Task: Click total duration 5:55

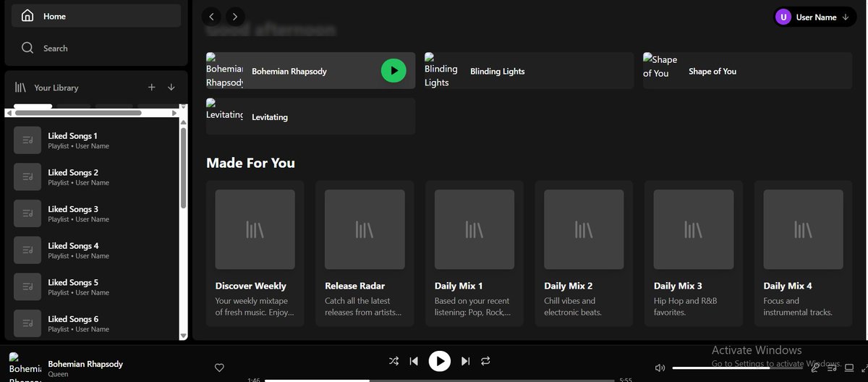Action: [626, 380]
